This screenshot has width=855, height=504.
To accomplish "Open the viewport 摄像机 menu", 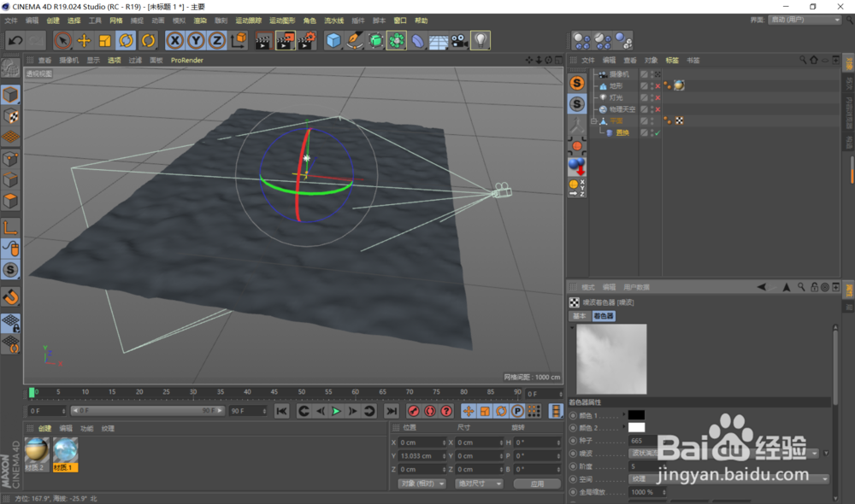I will (68, 61).
